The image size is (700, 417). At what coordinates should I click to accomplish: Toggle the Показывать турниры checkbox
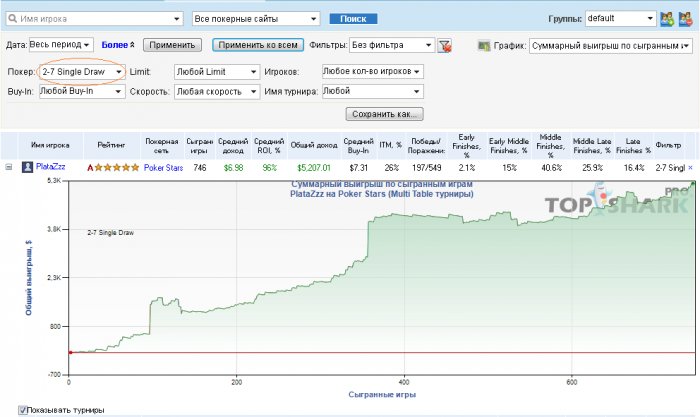[22, 410]
